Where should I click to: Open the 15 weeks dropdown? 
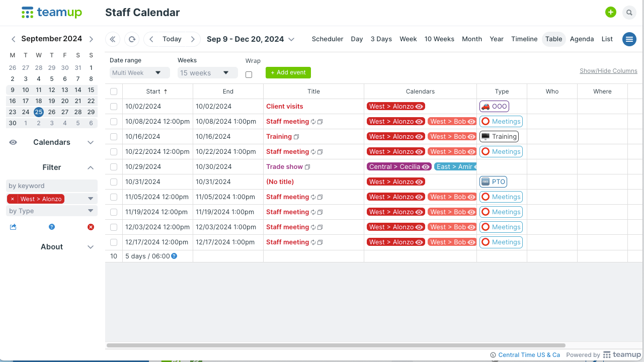[208, 73]
